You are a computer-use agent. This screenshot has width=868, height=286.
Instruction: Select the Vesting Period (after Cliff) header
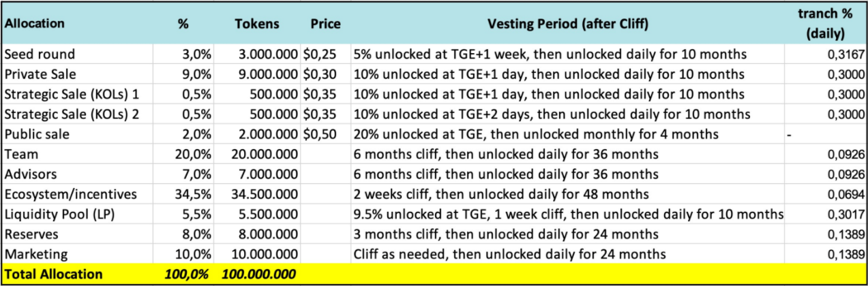(x=567, y=24)
